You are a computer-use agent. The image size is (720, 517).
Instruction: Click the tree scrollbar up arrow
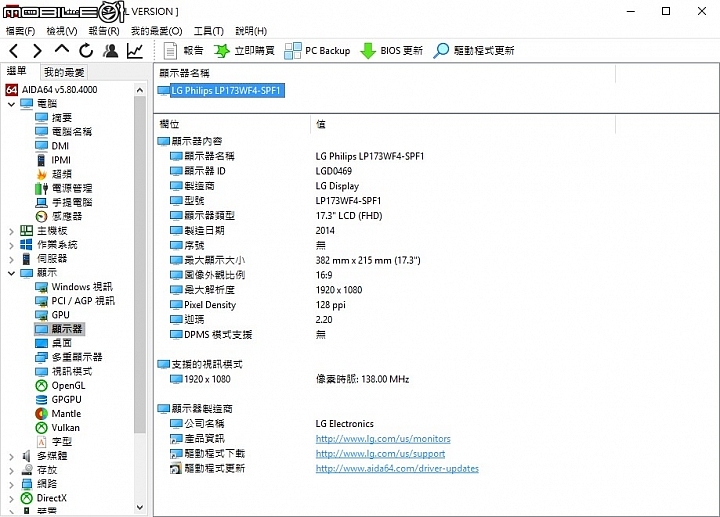coord(140,90)
